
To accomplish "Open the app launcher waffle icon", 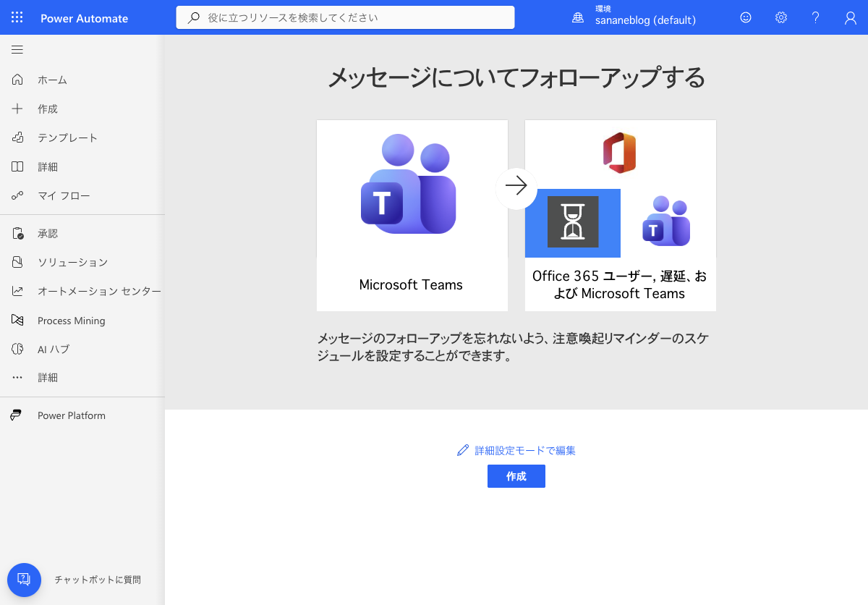I will 17,18.
